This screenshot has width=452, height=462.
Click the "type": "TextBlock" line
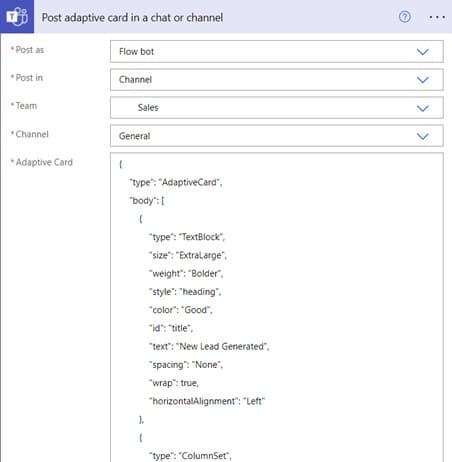tap(187, 237)
